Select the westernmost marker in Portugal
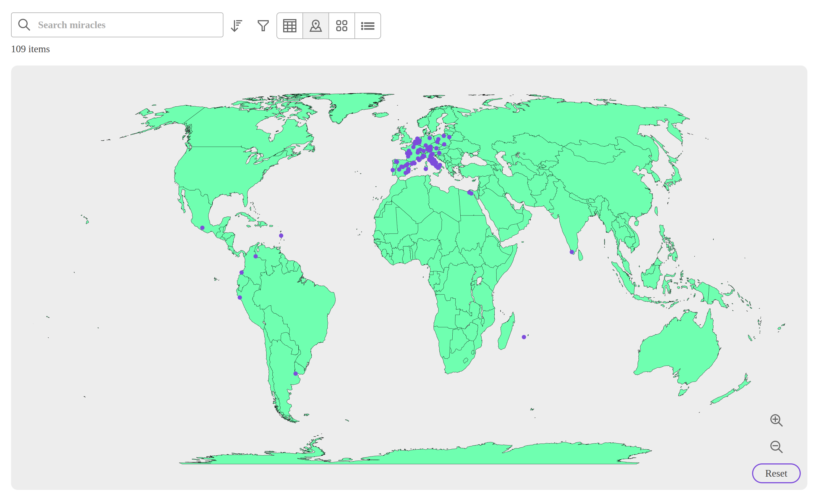Viewport: 819px width, 504px height. coord(393,170)
